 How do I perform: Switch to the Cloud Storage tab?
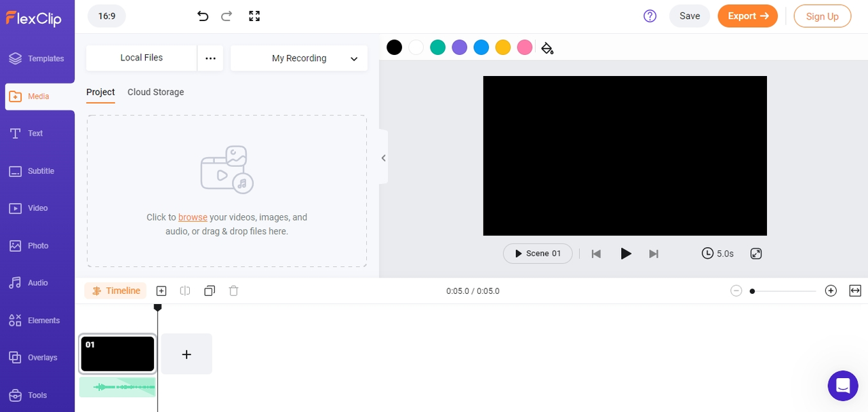click(155, 92)
